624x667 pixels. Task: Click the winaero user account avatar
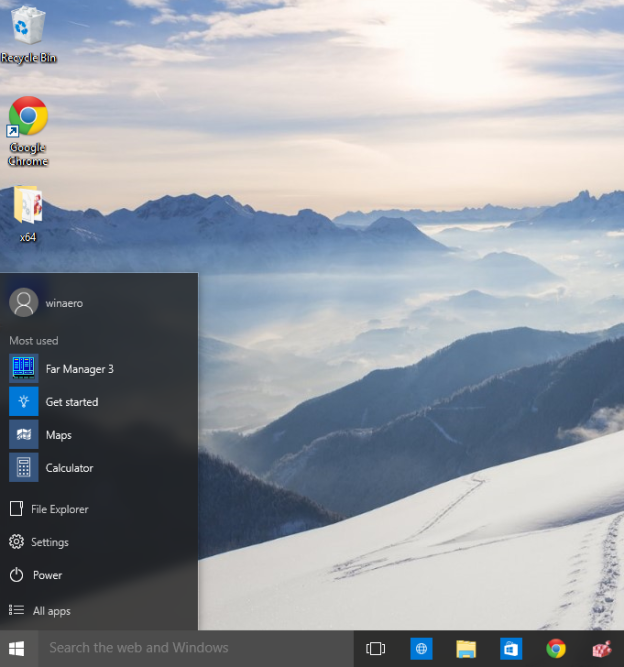[24, 302]
